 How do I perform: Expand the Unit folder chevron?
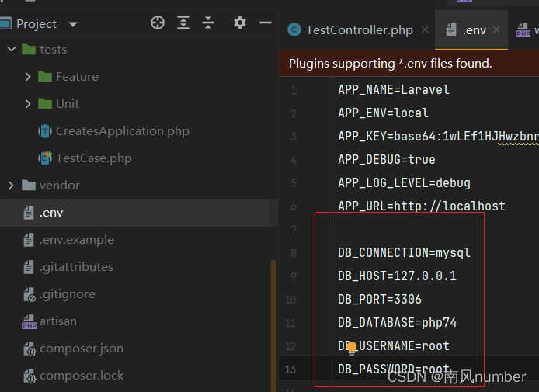point(28,104)
